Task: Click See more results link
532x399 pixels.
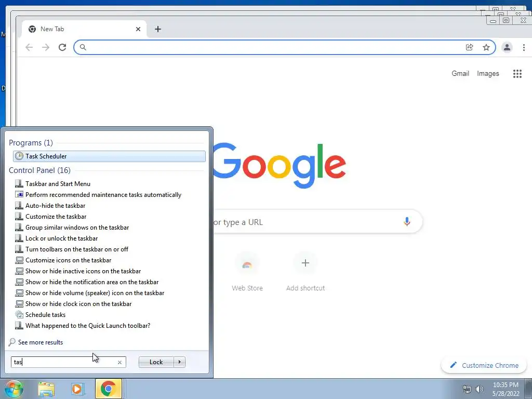Action: click(x=41, y=342)
